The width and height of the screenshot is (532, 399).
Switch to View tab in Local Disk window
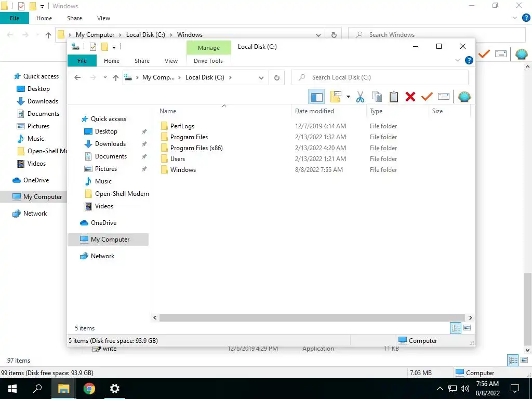click(x=171, y=61)
